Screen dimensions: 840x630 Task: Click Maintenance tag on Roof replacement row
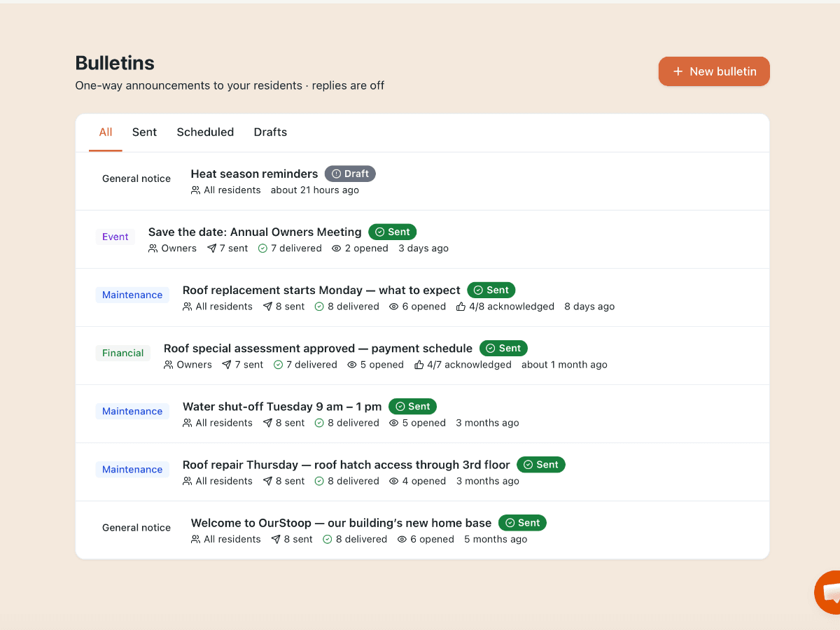pos(132,295)
